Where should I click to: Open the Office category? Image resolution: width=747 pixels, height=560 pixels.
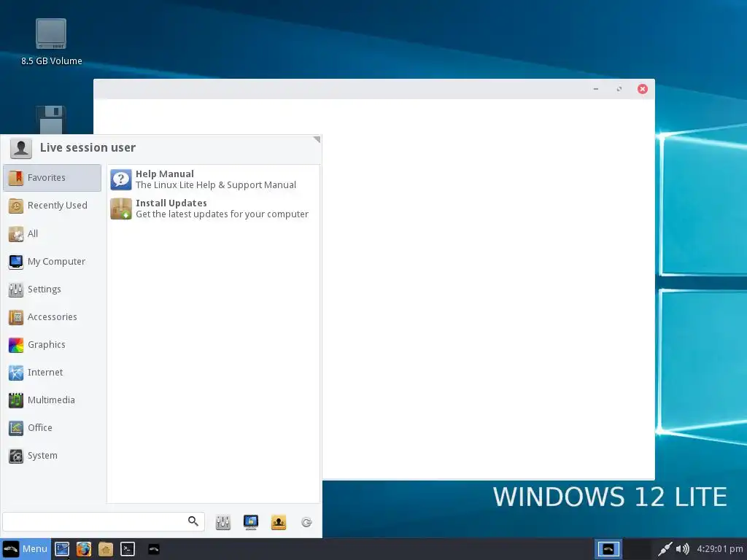click(52, 427)
